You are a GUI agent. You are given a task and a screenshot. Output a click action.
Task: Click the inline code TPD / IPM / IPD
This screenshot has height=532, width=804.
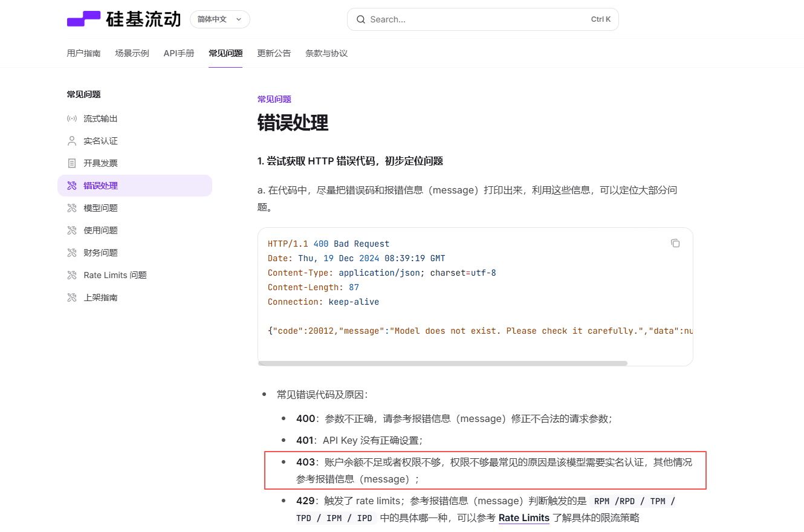[x=334, y=518]
